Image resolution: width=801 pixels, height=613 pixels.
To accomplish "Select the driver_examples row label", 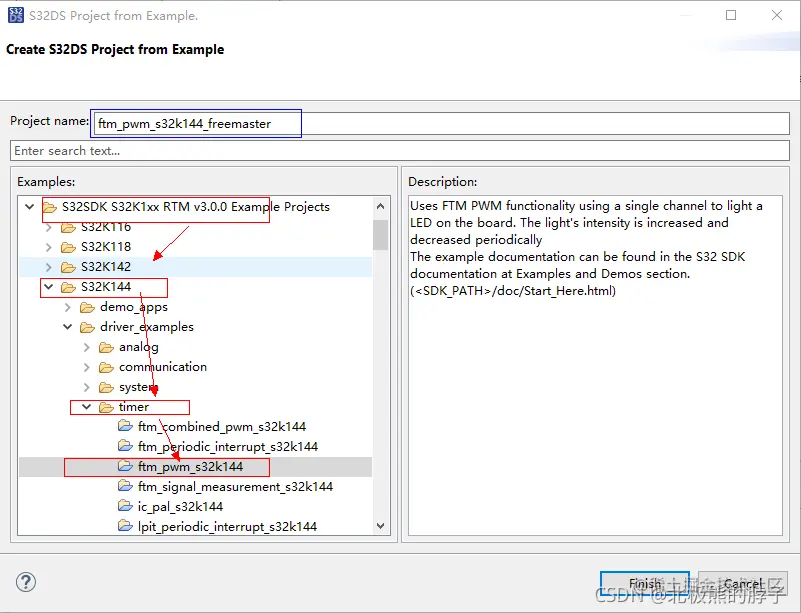I will [147, 327].
